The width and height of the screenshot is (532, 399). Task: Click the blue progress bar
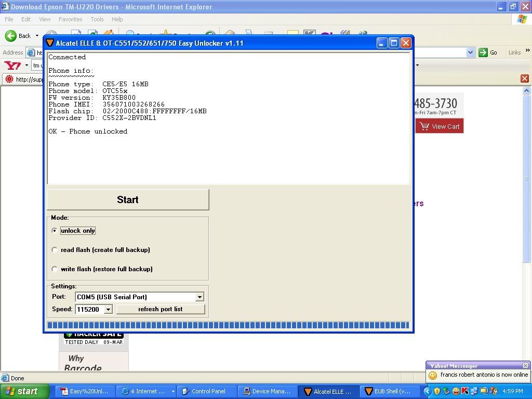pos(228,325)
